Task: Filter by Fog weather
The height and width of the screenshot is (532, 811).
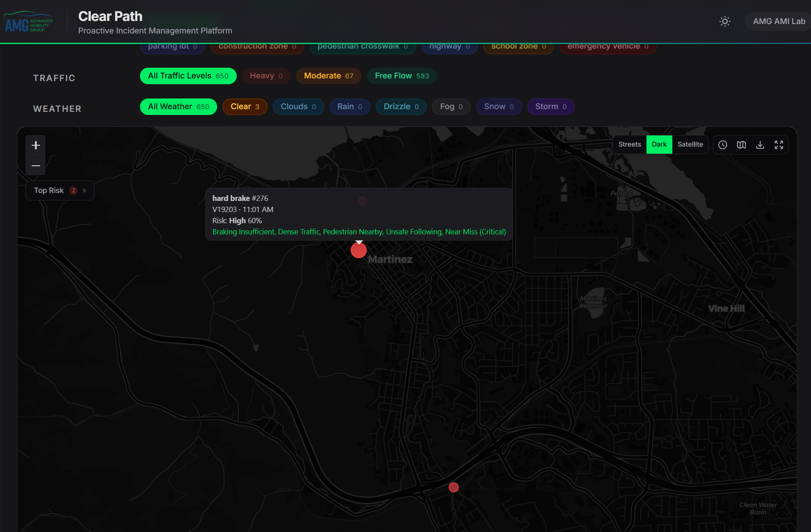Action: pos(451,106)
